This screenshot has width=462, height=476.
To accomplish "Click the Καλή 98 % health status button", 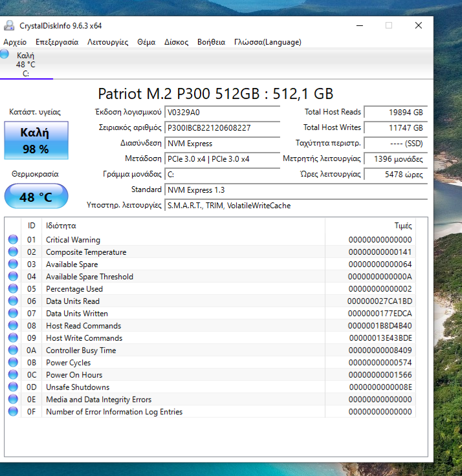I will 36,140.
